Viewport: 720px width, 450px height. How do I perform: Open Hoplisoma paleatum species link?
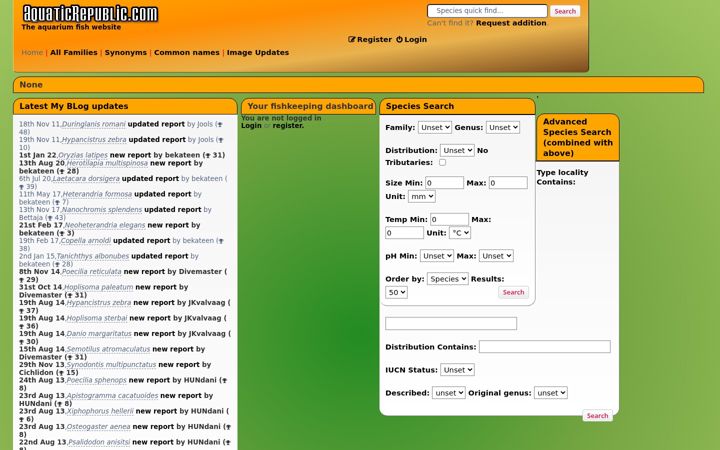click(98, 287)
